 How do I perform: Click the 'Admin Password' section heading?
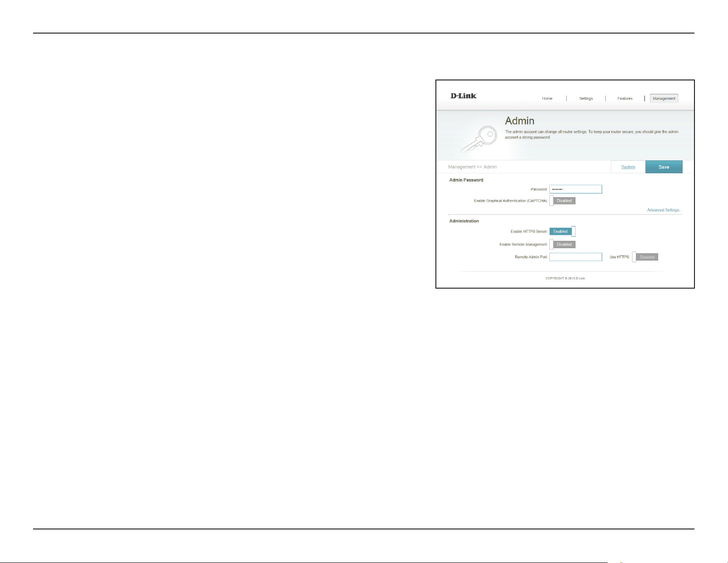point(466,180)
